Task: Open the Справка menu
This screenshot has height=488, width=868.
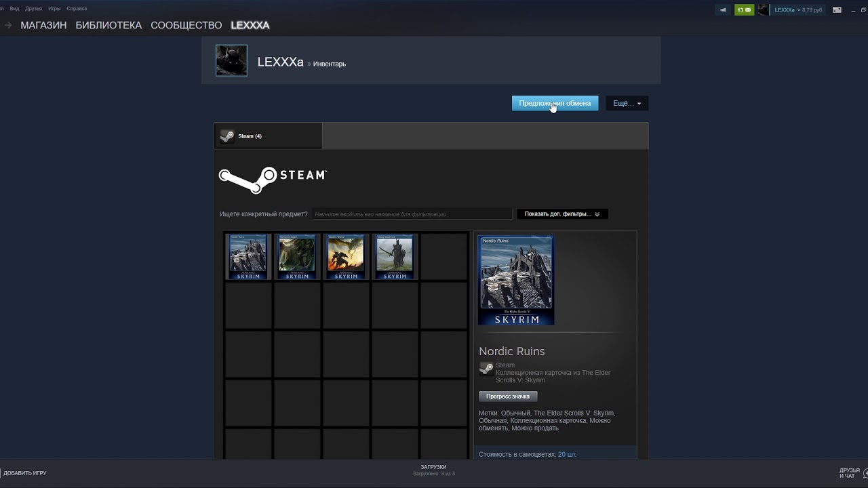Action: tap(77, 9)
